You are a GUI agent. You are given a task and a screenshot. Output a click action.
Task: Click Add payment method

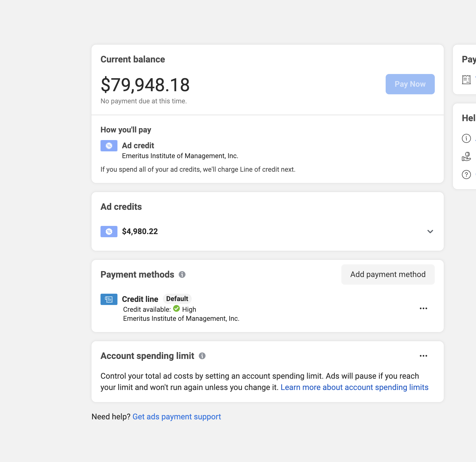(x=388, y=274)
